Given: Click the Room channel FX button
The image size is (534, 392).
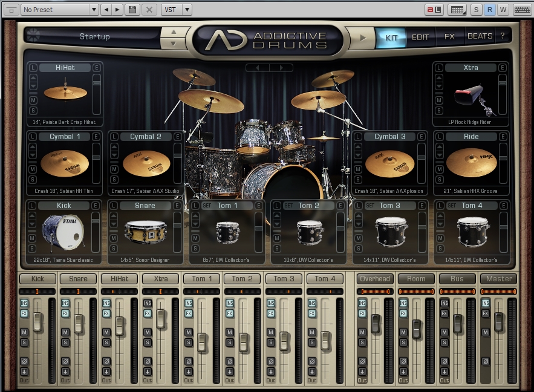Looking at the screenshot, I should click(x=403, y=313).
